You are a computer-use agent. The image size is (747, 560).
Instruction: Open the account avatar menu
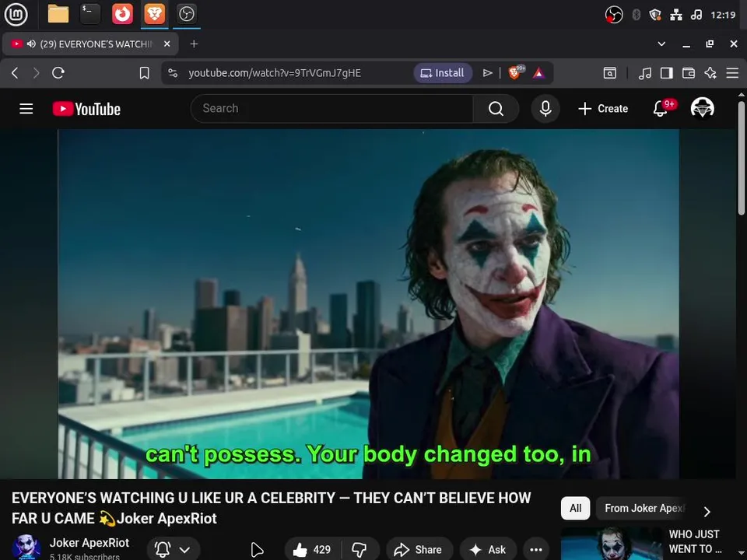pos(702,107)
